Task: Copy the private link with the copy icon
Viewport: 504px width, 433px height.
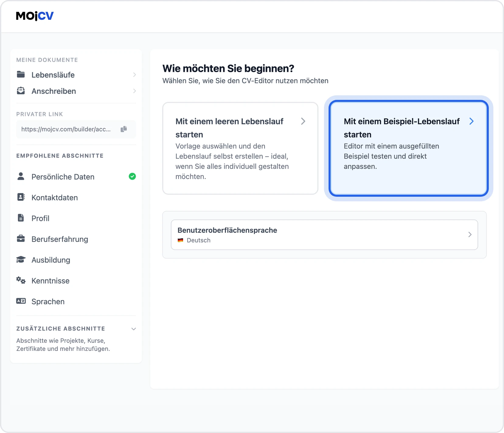Action: tap(124, 129)
